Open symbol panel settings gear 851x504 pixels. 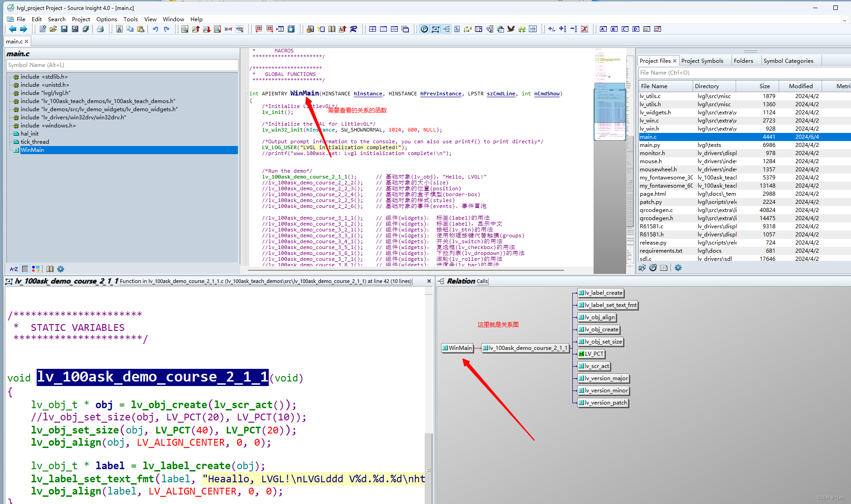pos(61,269)
